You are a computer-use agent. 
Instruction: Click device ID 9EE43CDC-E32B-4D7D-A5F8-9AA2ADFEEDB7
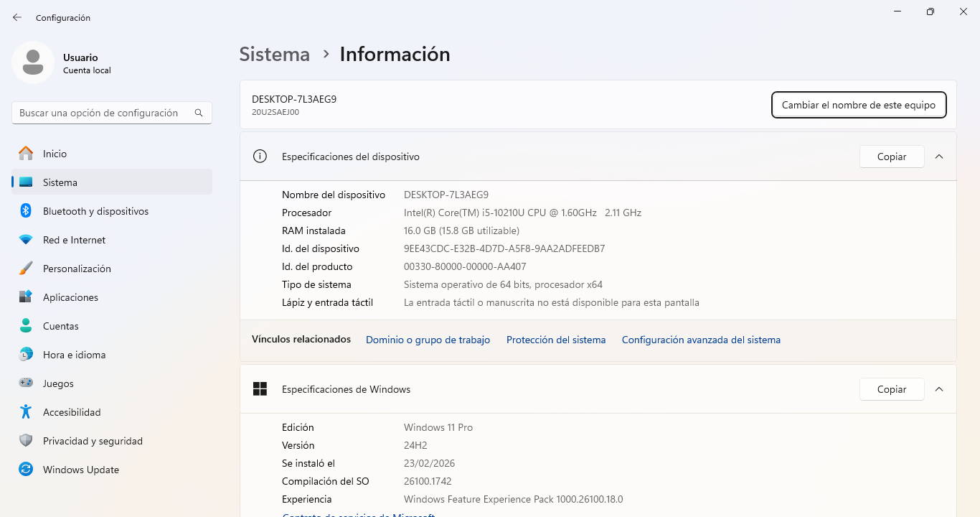click(x=504, y=248)
